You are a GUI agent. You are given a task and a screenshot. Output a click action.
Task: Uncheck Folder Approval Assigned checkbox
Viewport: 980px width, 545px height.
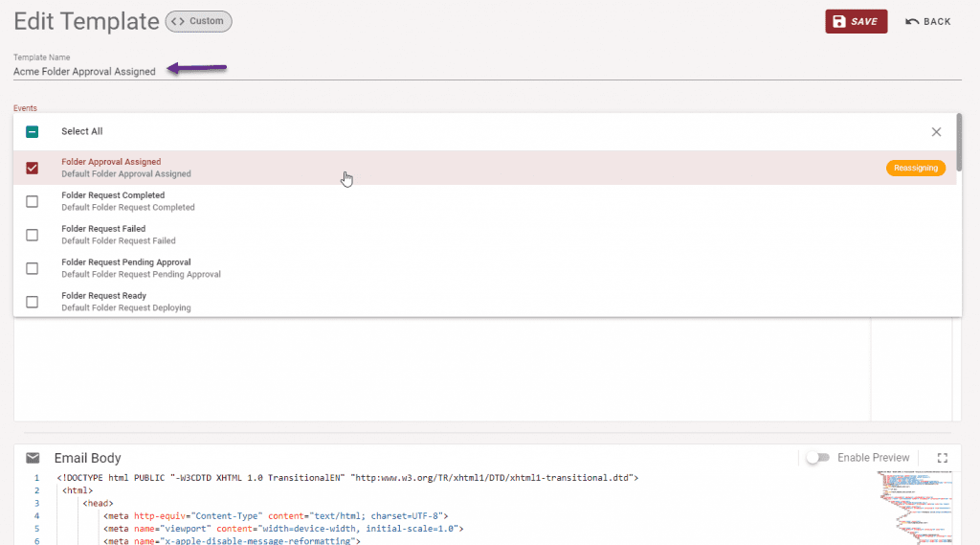tap(32, 168)
